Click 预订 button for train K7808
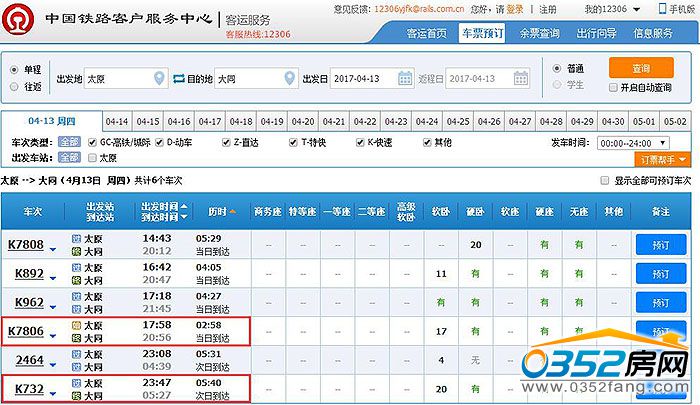This screenshot has width=700, height=405. click(661, 244)
